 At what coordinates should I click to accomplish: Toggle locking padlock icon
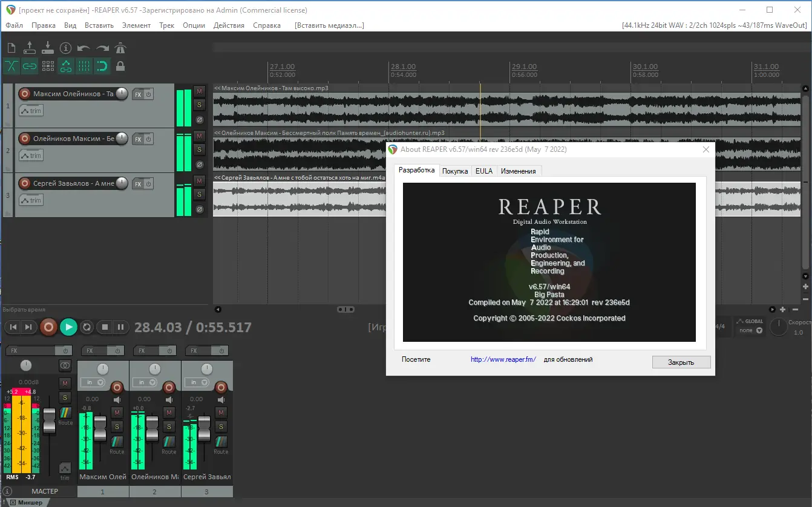(x=120, y=67)
